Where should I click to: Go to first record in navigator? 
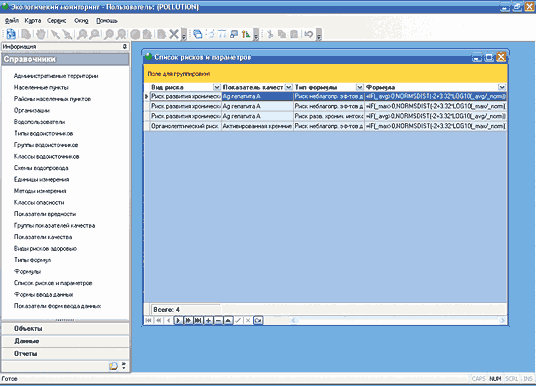(x=148, y=320)
